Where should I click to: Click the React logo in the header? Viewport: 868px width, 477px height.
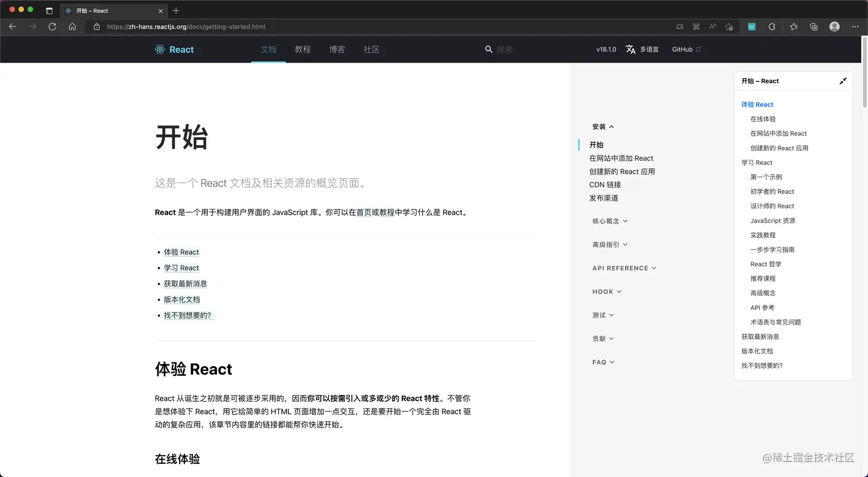coord(175,49)
